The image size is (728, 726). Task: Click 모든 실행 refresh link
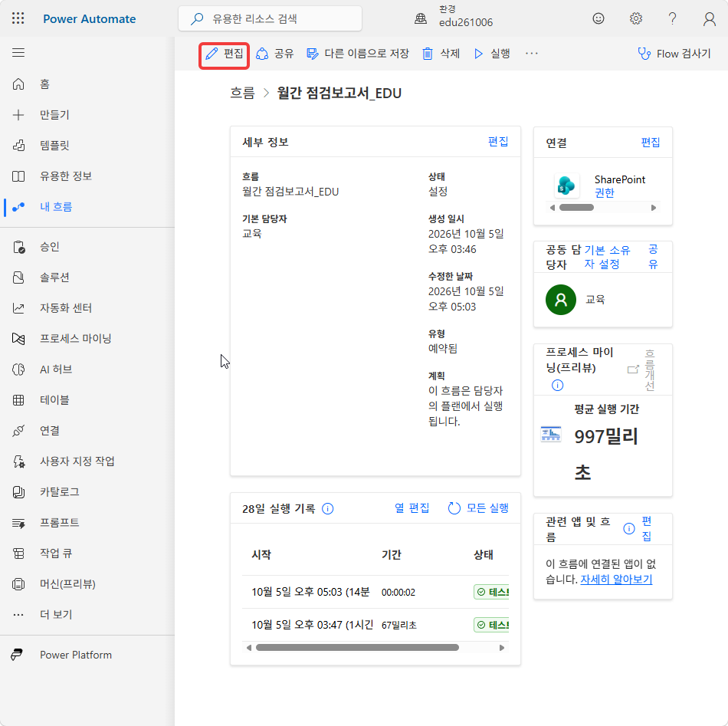tap(478, 508)
